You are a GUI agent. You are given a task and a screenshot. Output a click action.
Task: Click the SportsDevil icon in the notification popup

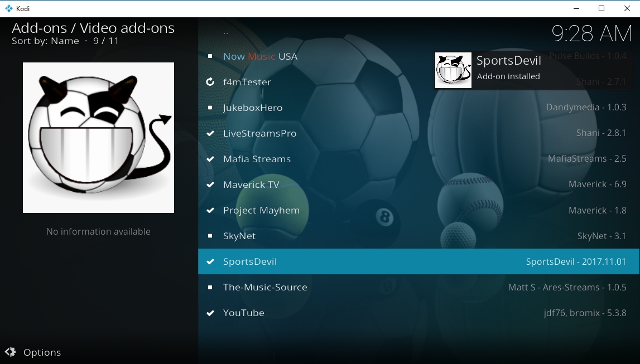pos(453,70)
